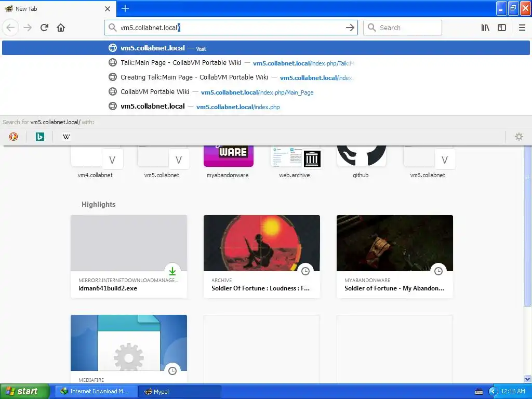This screenshot has height=399, width=532.
Task: Click the page vertical scrollbar
Action: (528, 225)
